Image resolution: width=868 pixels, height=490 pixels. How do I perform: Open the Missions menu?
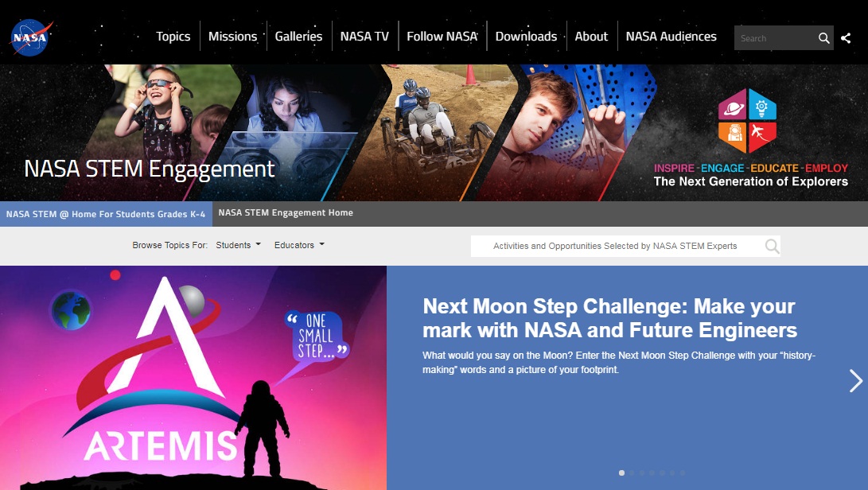click(232, 37)
